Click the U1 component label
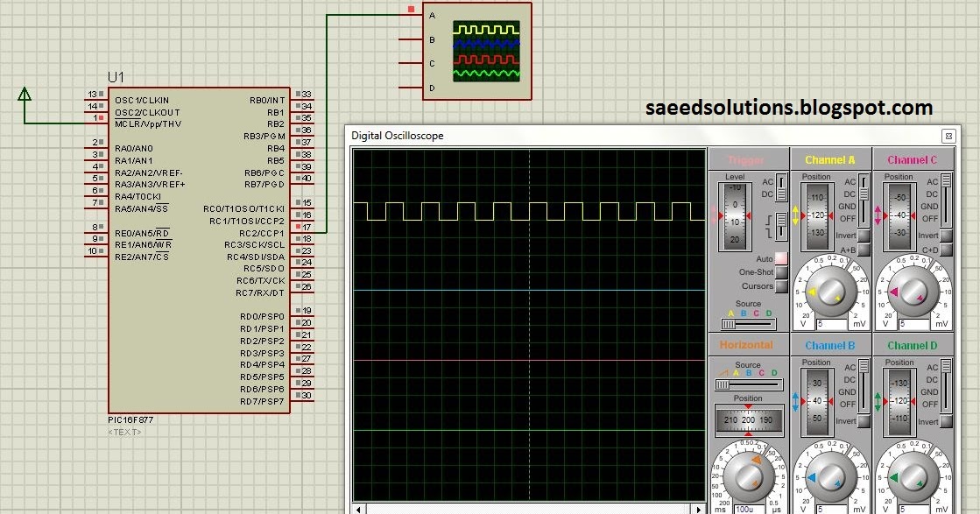 [116, 77]
